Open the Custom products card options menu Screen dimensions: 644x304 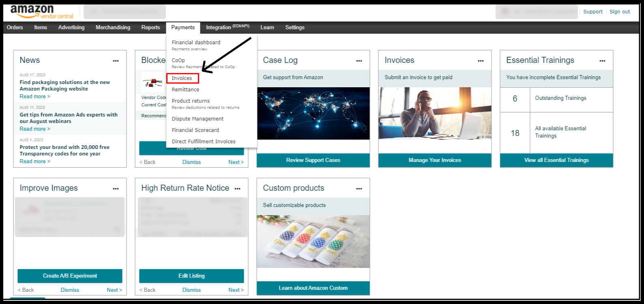click(x=359, y=189)
